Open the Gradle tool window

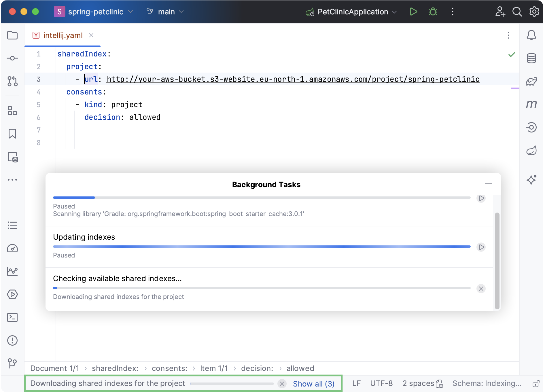coord(532,81)
